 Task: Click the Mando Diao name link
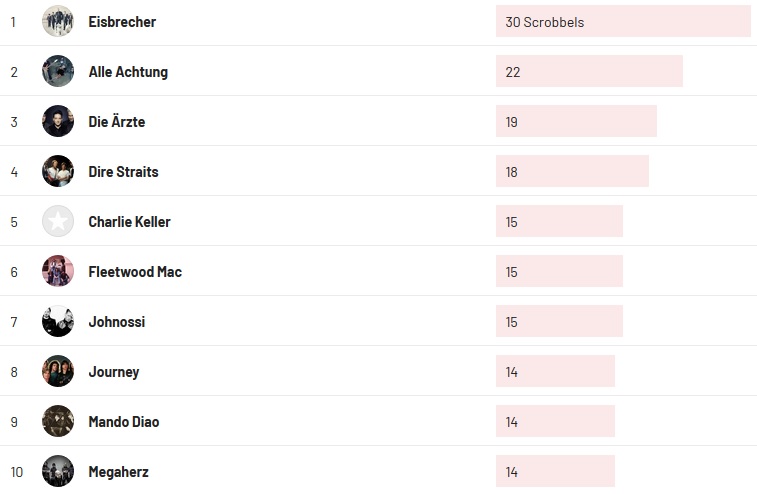point(123,422)
